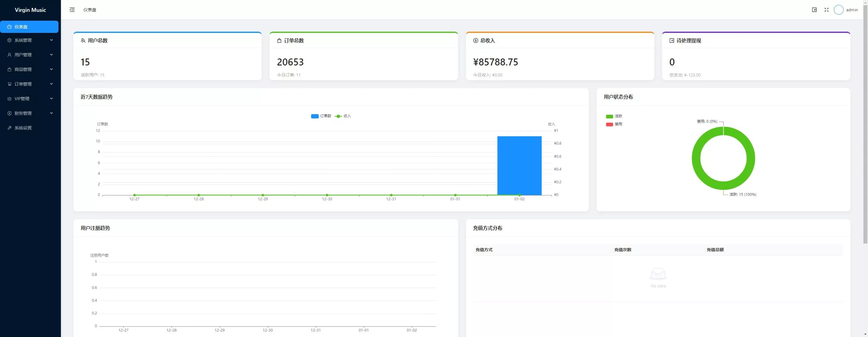Click the 财务管理 money icon
Screen dimensions: 868x337
tap(9, 113)
